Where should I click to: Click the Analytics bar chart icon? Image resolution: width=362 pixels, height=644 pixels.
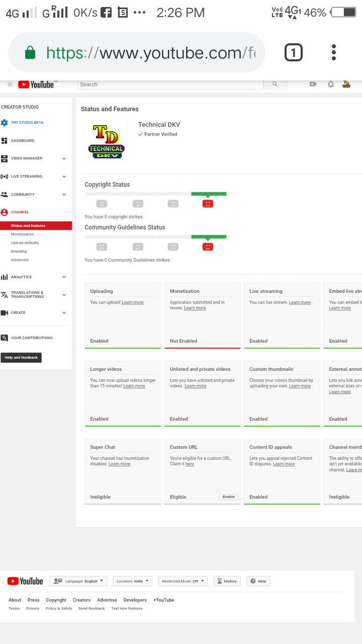point(4,277)
